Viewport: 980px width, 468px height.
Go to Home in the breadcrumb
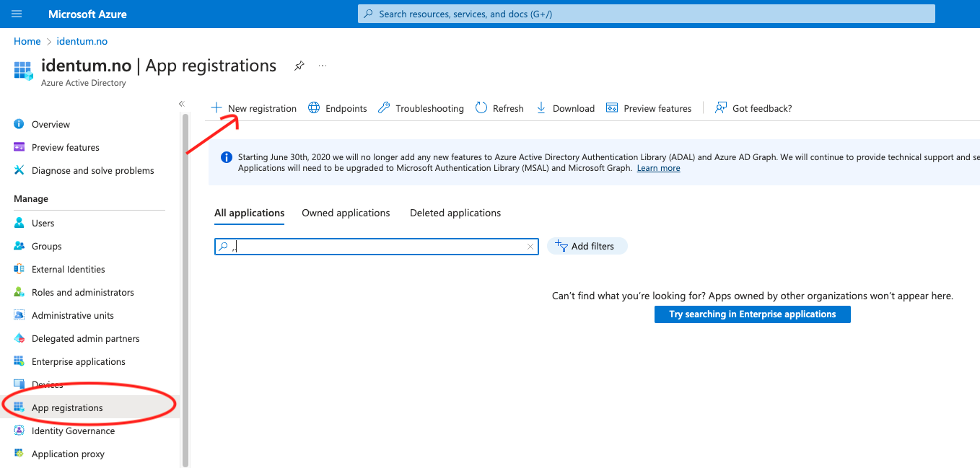27,41
